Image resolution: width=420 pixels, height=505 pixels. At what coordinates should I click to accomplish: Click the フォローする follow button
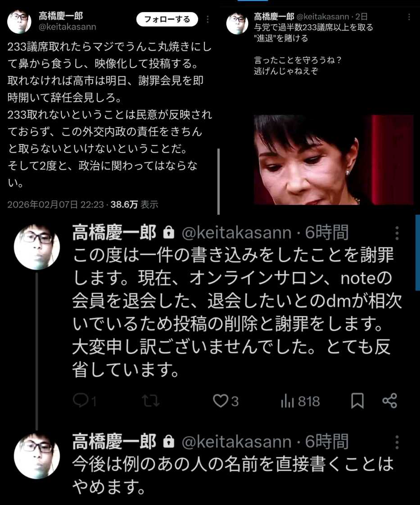[x=167, y=19]
